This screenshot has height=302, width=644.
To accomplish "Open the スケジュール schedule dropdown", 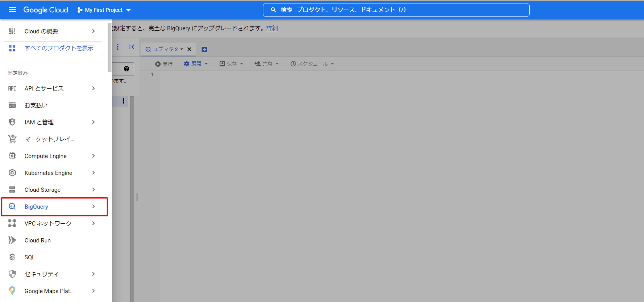I will [x=312, y=64].
